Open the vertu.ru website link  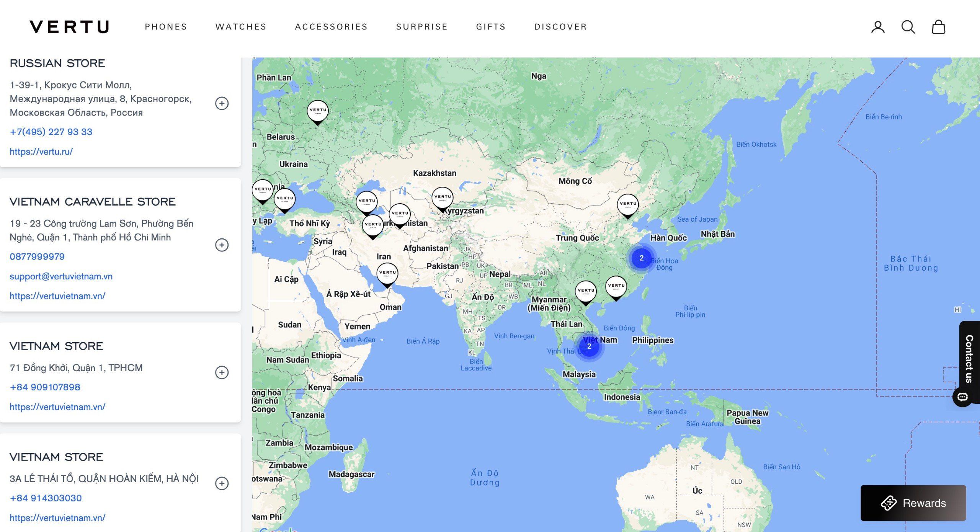pos(41,152)
